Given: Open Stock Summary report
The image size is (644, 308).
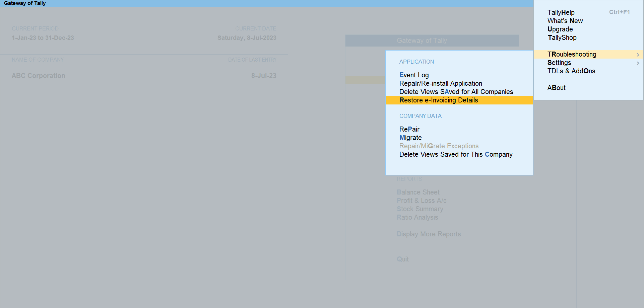Looking at the screenshot, I should pos(420,209).
